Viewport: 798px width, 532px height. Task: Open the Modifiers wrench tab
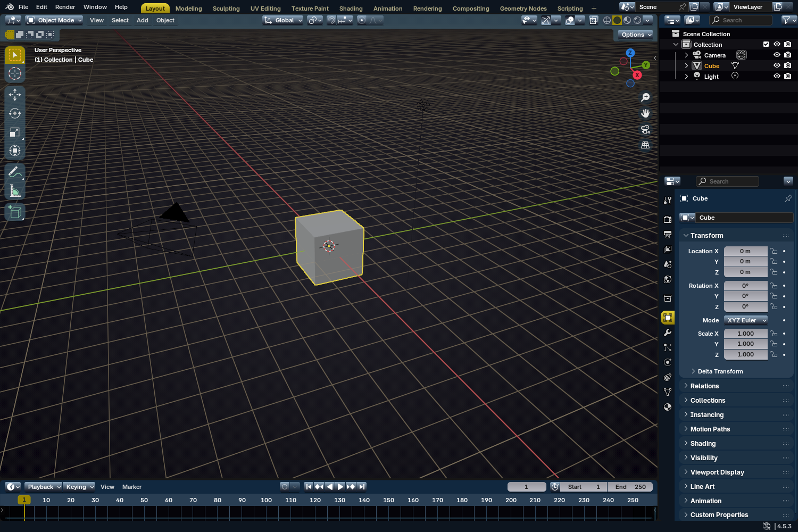point(668,332)
